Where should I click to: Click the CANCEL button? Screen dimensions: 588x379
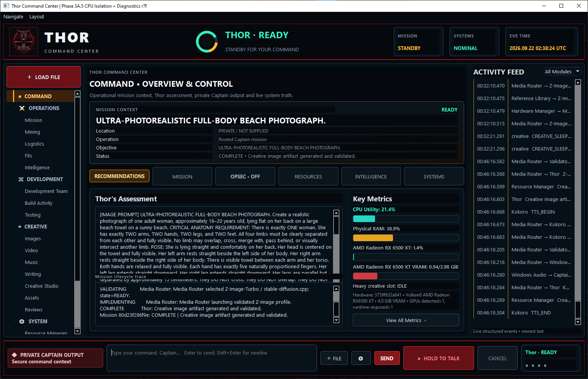coord(497,358)
